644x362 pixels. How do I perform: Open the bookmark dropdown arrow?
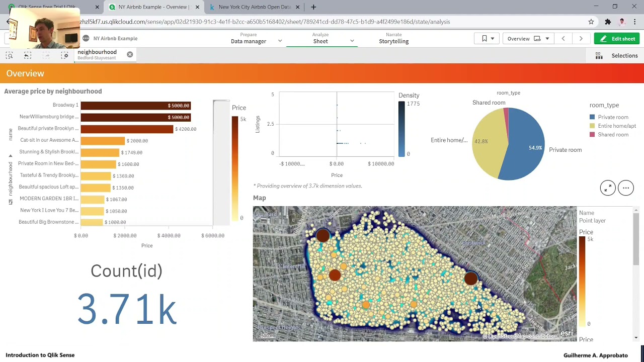[492, 39]
